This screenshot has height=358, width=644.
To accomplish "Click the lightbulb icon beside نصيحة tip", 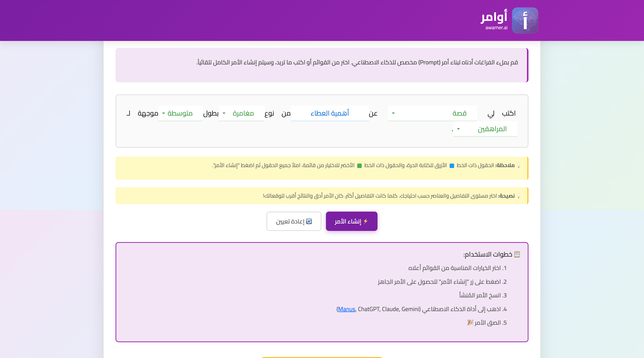I will point(519,196).
